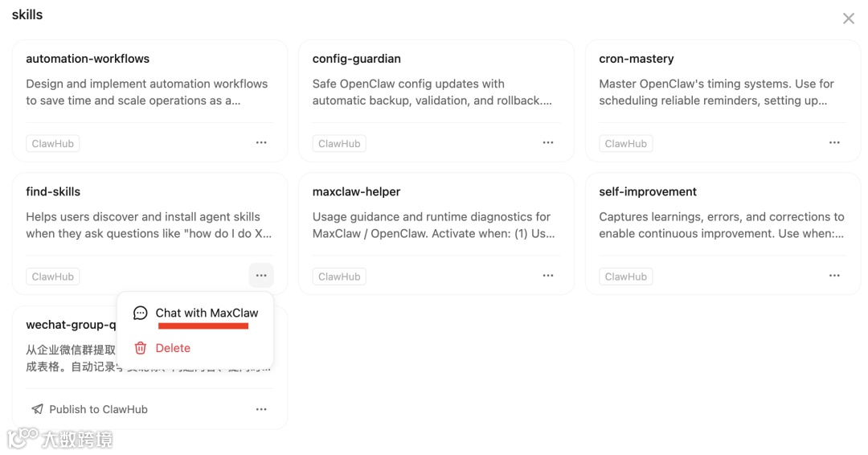Image resolution: width=868 pixels, height=455 pixels.
Task: Open three-dot menu on wechat-group card
Action: (261, 409)
